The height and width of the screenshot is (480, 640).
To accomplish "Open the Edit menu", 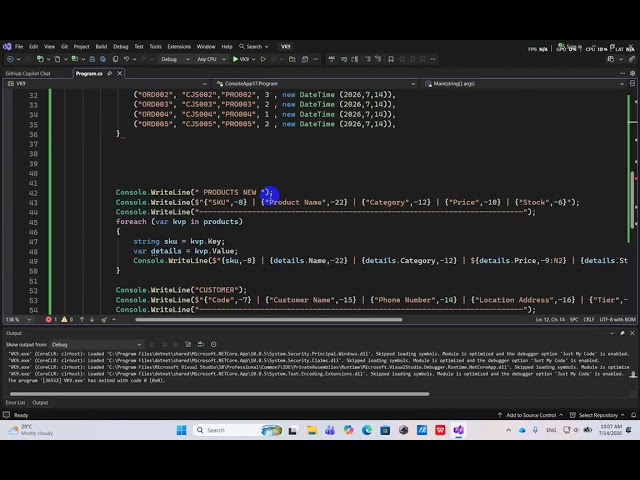I will (33, 47).
